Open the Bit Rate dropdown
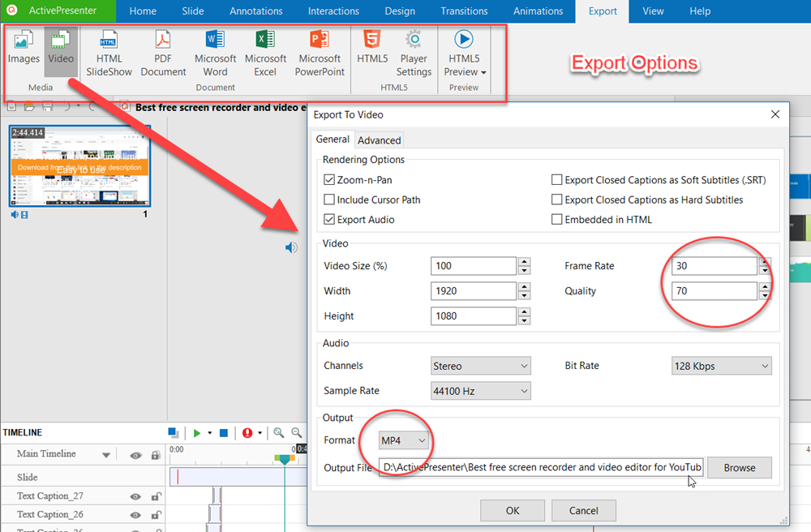 pos(722,366)
